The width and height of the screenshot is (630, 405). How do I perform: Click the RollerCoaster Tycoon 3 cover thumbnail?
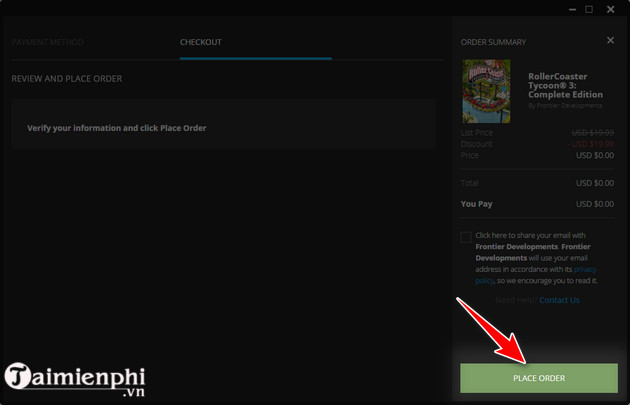[487, 91]
